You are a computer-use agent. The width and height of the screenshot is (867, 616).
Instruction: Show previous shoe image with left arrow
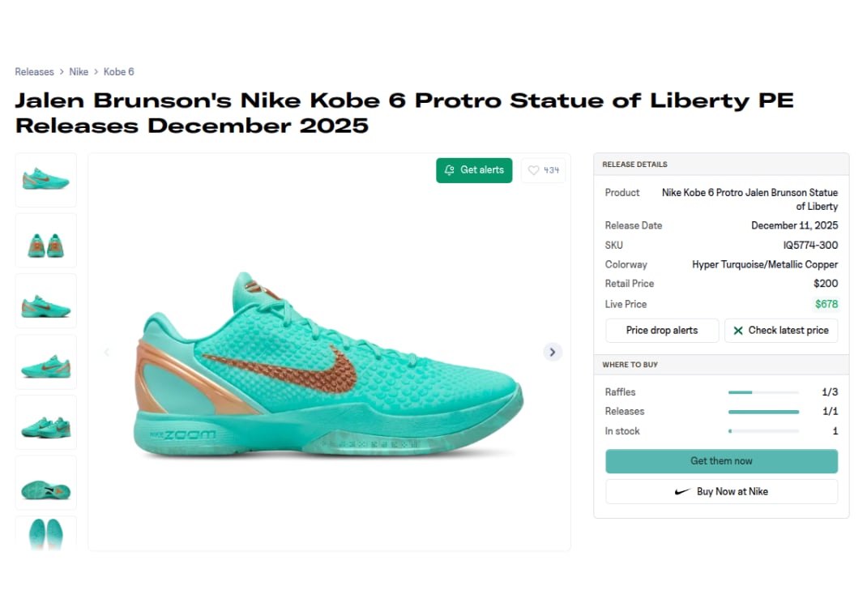click(106, 352)
